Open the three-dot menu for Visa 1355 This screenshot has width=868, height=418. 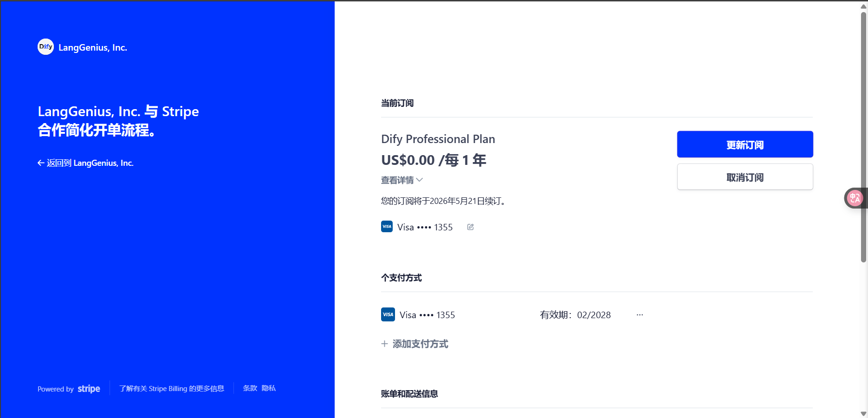[x=640, y=315]
